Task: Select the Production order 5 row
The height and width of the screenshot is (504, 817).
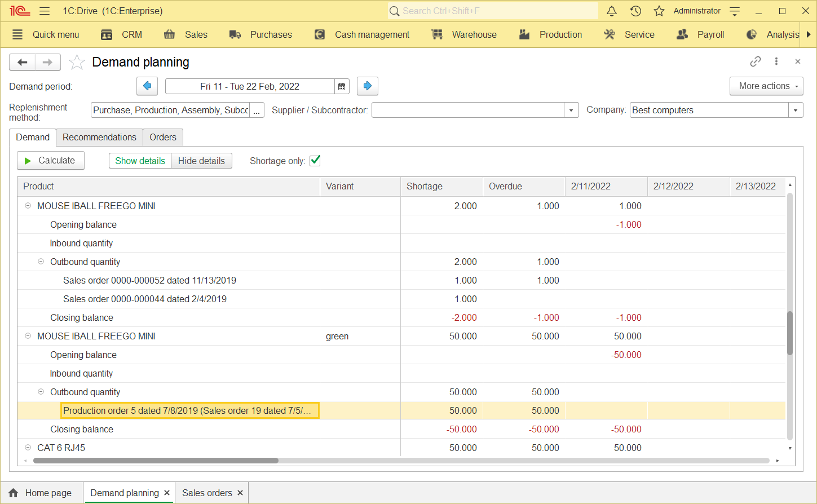Action: [x=401, y=410]
